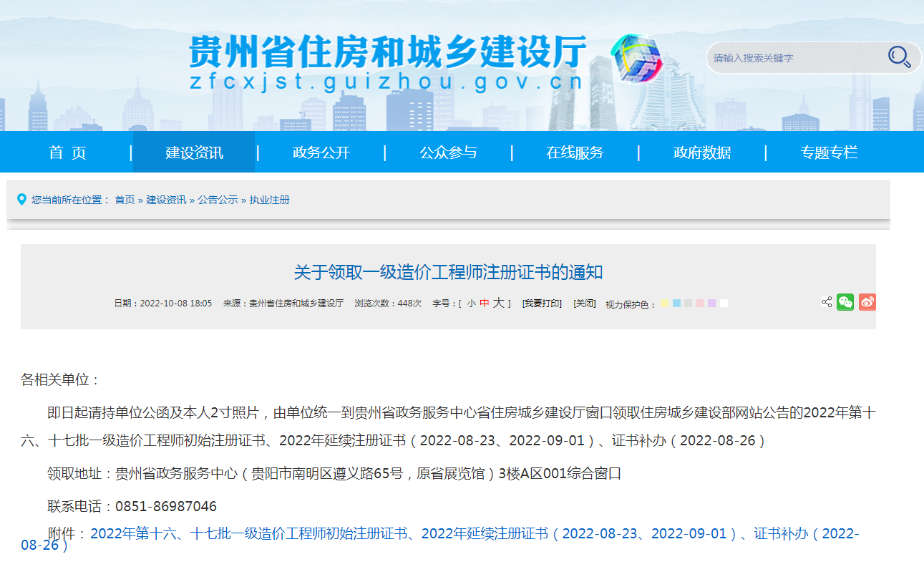Open the attachment link for certificate list
Viewport: 924px width, 582px height.
point(472,534)
